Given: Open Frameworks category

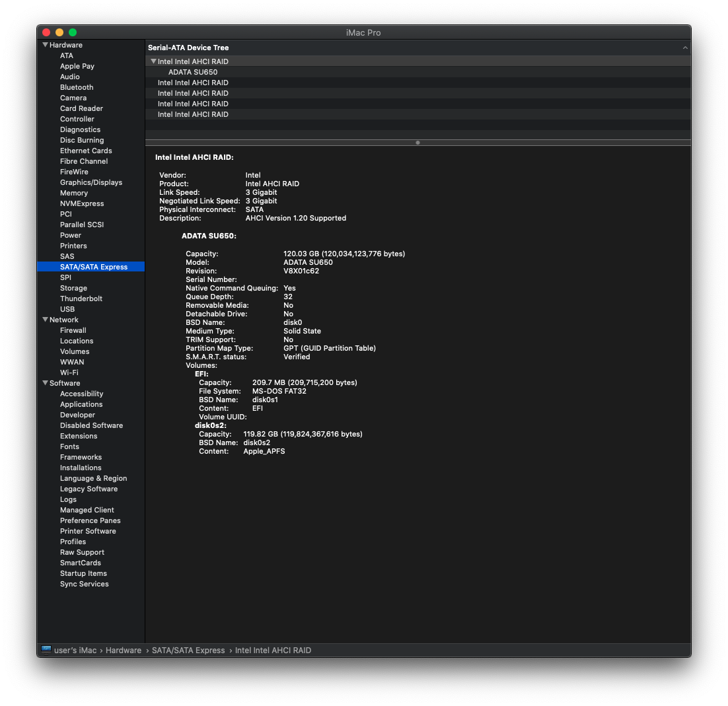Looking at the screenshot, I should pos(81,457).
